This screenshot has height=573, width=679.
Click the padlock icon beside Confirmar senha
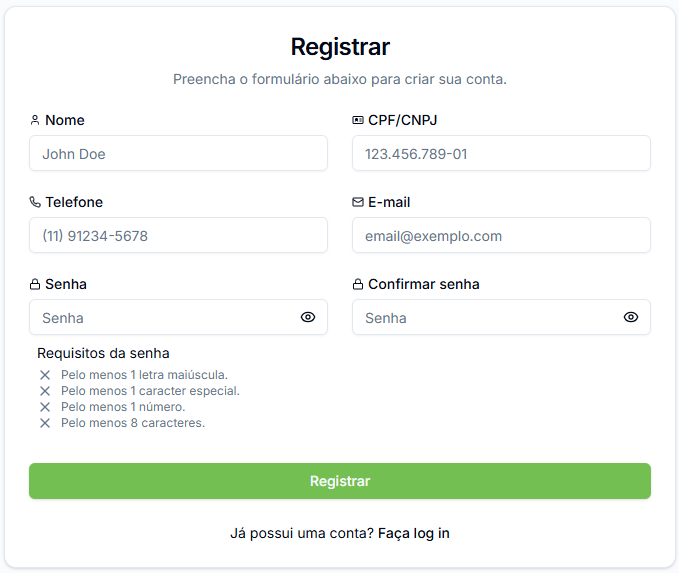(x=358, y=284)
